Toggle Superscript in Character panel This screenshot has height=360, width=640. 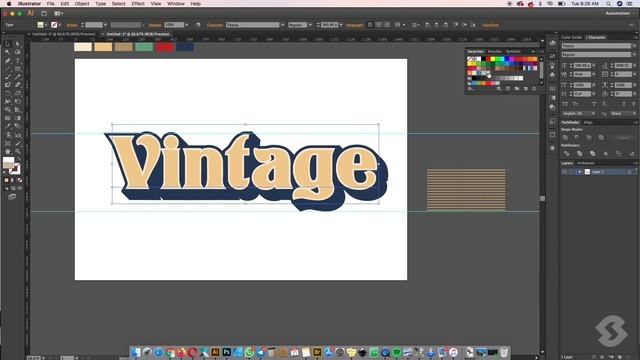click(x=594, y=104)
